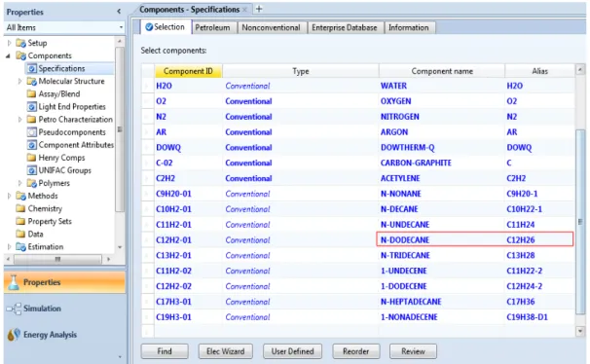Switch to the Petroleum tab
This screenshot has height=364, width=590.
coord(212,28)
